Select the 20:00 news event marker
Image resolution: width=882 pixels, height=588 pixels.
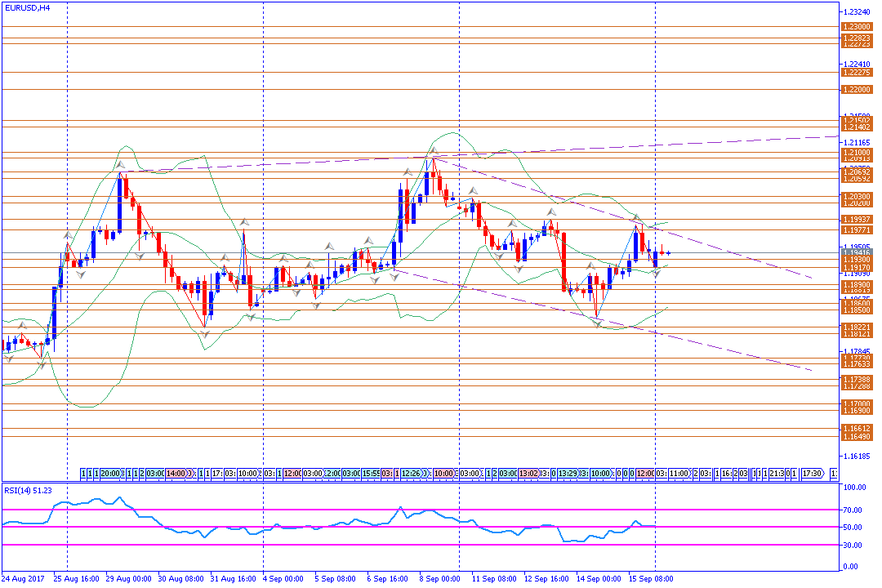pyautogui.click(x=111, y=474)
